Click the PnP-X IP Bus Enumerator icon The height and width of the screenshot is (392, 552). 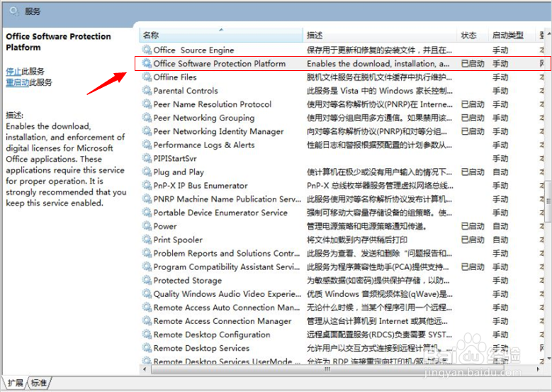tap(147, 185)
